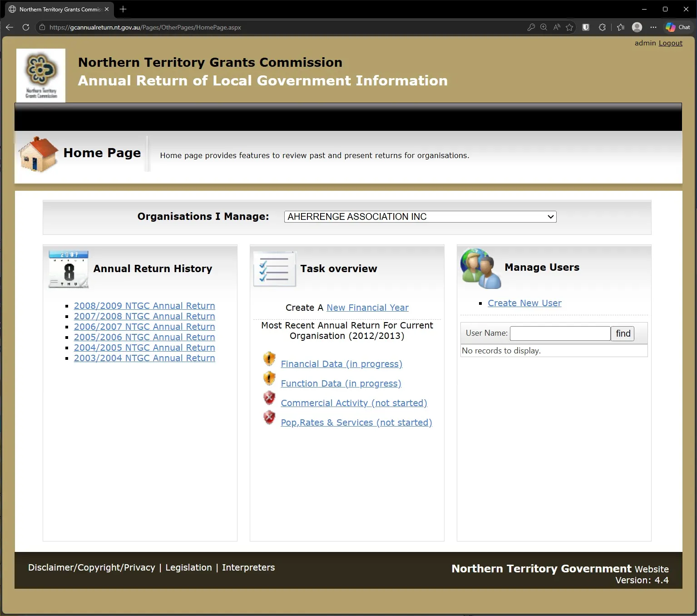Open the 2003/2004 NTGC Annual Return
The height and width of the screenshot is (616, 697).
click(x=144, y=358)
